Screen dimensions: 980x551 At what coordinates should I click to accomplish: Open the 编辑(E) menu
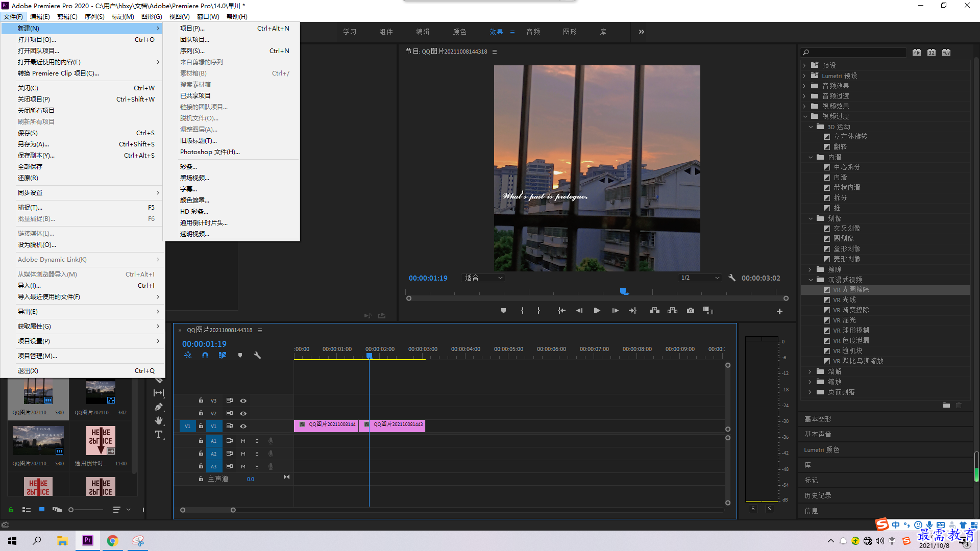tap(40, 16)
